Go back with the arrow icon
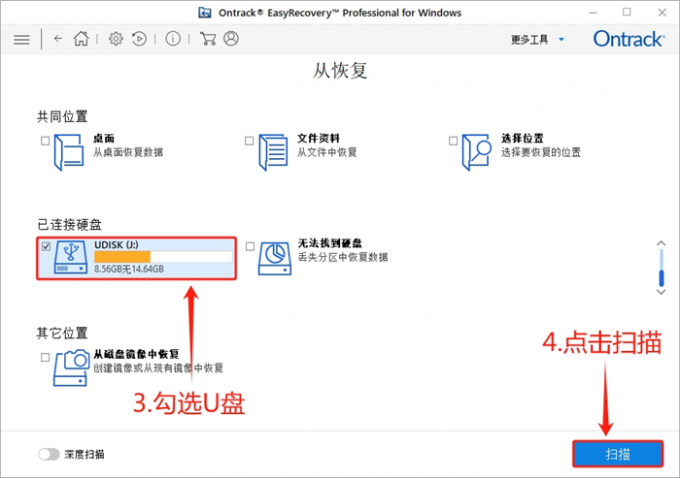680x478 pixels. [x=58, y=39]
